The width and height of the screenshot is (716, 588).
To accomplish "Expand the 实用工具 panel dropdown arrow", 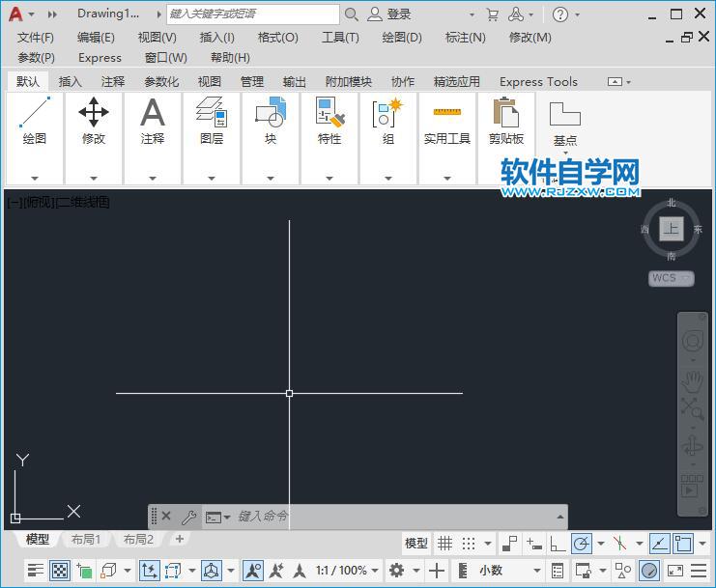I will coord(447,178).
